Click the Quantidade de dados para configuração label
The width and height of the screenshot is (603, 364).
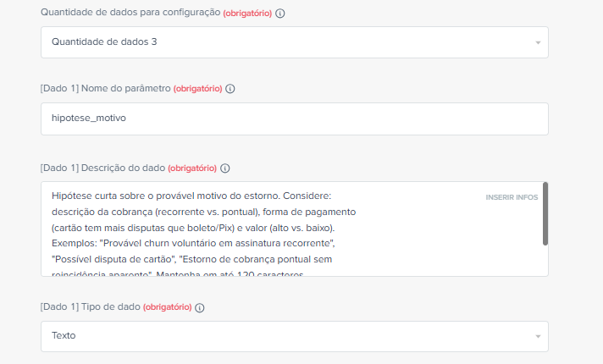[130, 13]
